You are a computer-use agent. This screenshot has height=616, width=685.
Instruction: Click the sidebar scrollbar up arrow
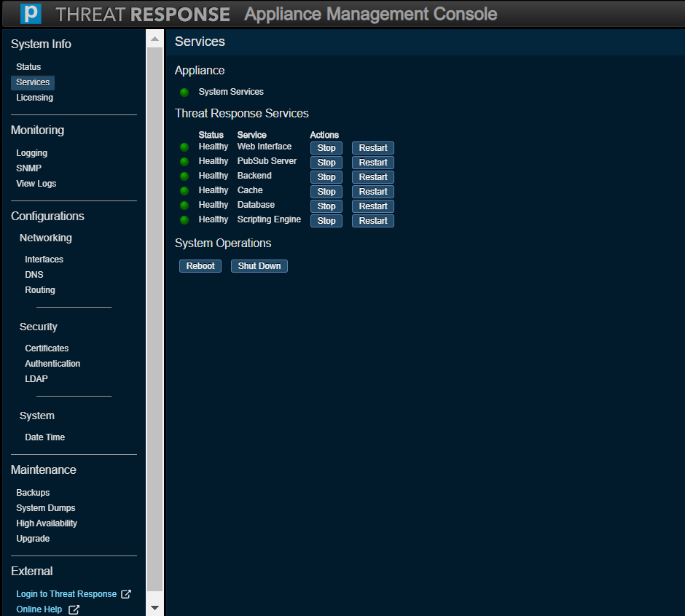[x=154, y=39]
